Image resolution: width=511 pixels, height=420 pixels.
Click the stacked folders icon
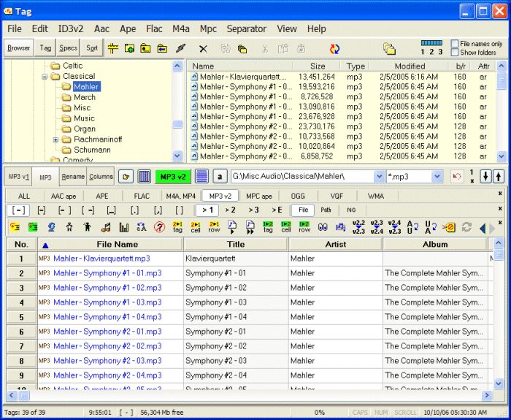[x=389, y=49]
